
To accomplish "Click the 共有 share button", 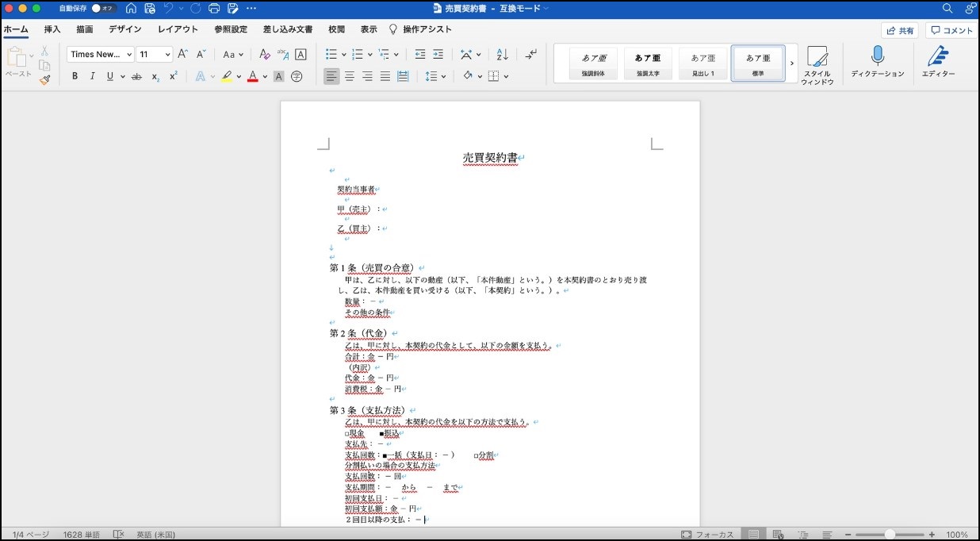I will click(900, 30).
